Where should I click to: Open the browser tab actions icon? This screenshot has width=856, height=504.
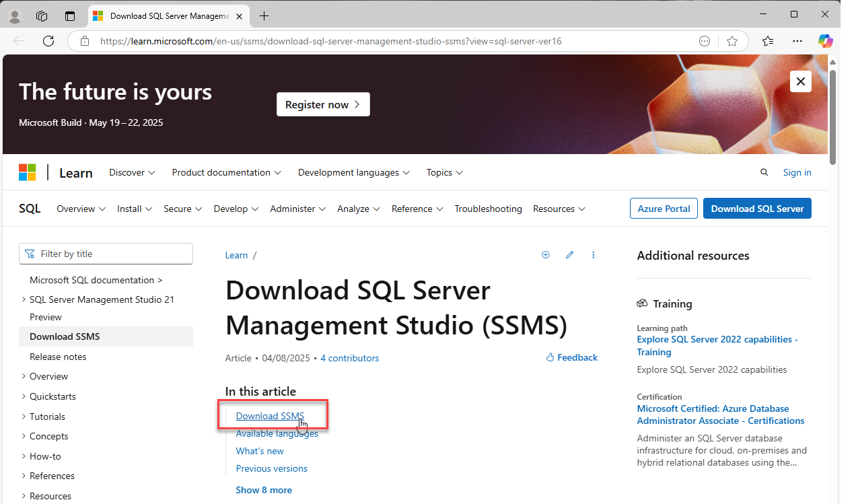pyautogui.click(x=70, y=15)
